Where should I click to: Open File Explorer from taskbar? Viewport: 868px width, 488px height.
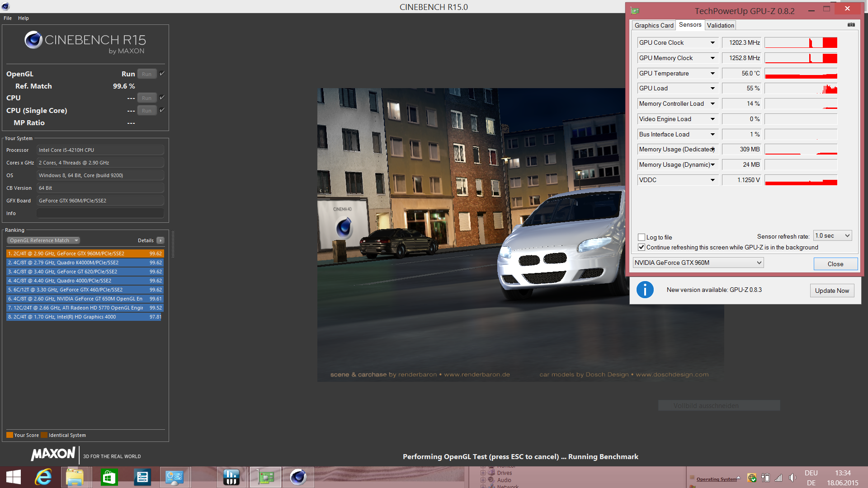(x=75, y=477)
